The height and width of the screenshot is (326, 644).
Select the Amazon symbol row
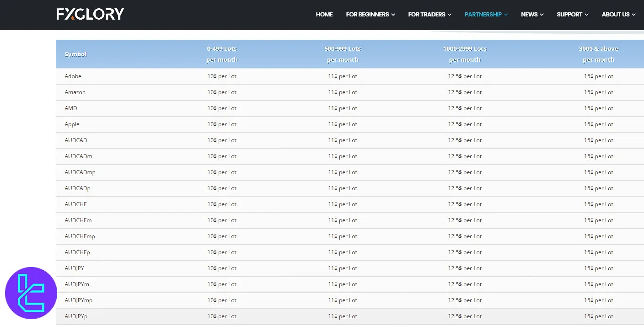(75, 92)
